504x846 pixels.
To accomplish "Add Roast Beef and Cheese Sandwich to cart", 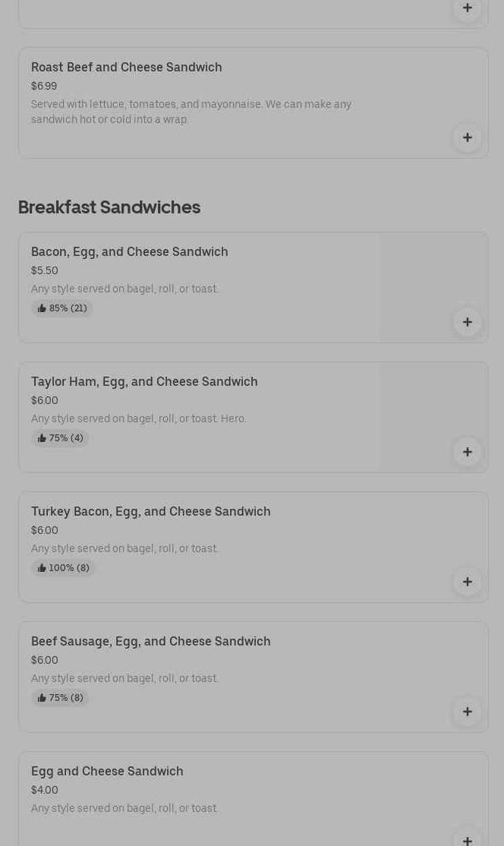I will (468, 137).
